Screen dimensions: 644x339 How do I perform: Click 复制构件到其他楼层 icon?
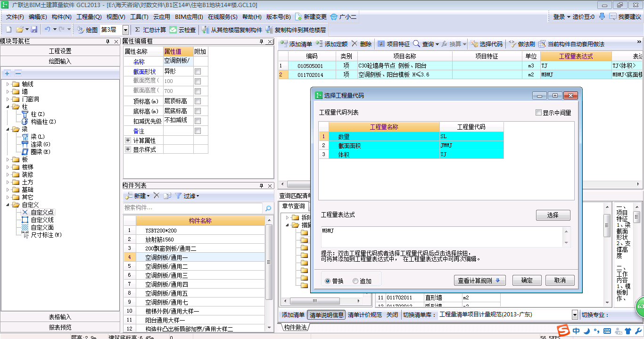click(x=270, y=30)
